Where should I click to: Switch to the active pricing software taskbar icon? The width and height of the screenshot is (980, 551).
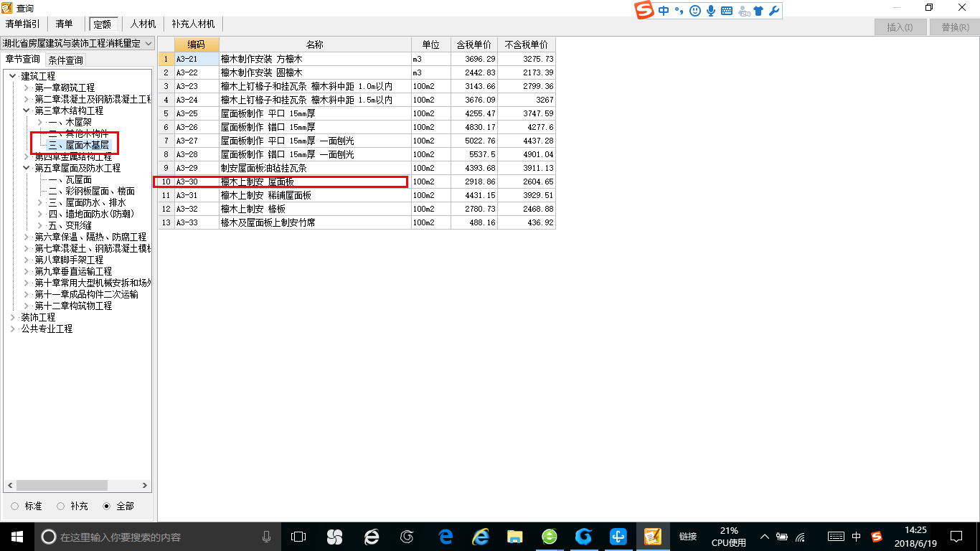point(652,537)
